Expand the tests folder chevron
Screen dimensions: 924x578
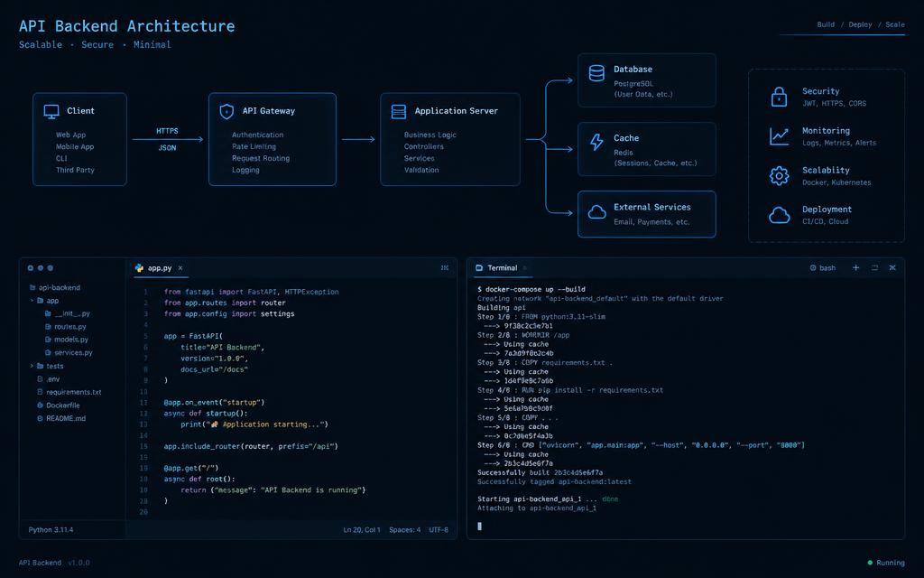(x=32, y=367)
